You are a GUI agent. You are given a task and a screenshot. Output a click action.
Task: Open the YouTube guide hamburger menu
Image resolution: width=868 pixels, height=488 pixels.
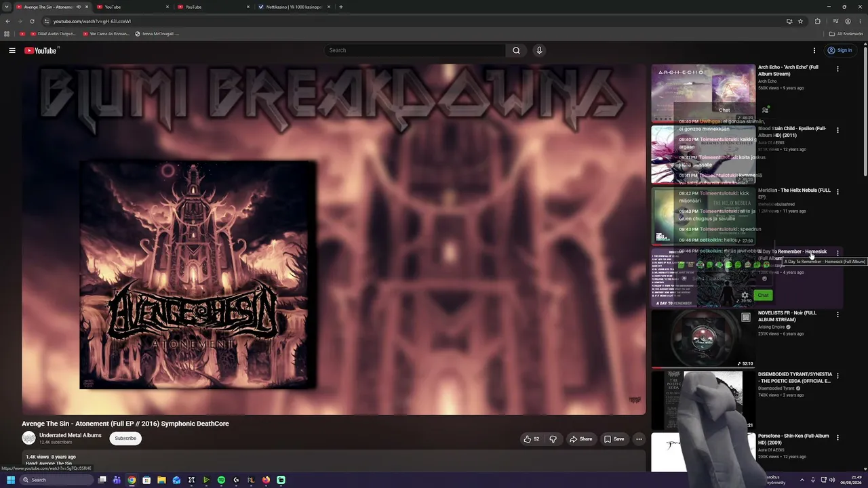click(x=12, y=50)
